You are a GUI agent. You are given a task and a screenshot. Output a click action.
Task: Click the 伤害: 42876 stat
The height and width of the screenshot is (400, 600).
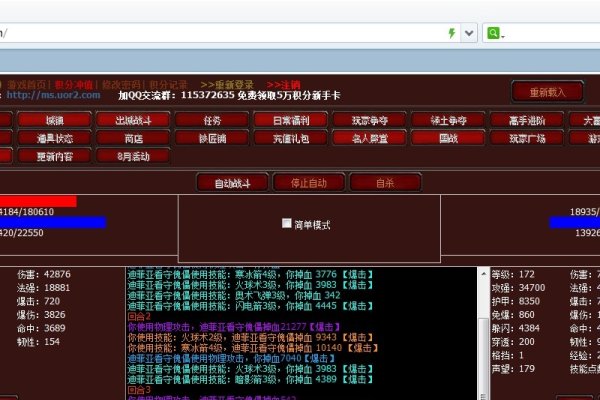[44, 274]
